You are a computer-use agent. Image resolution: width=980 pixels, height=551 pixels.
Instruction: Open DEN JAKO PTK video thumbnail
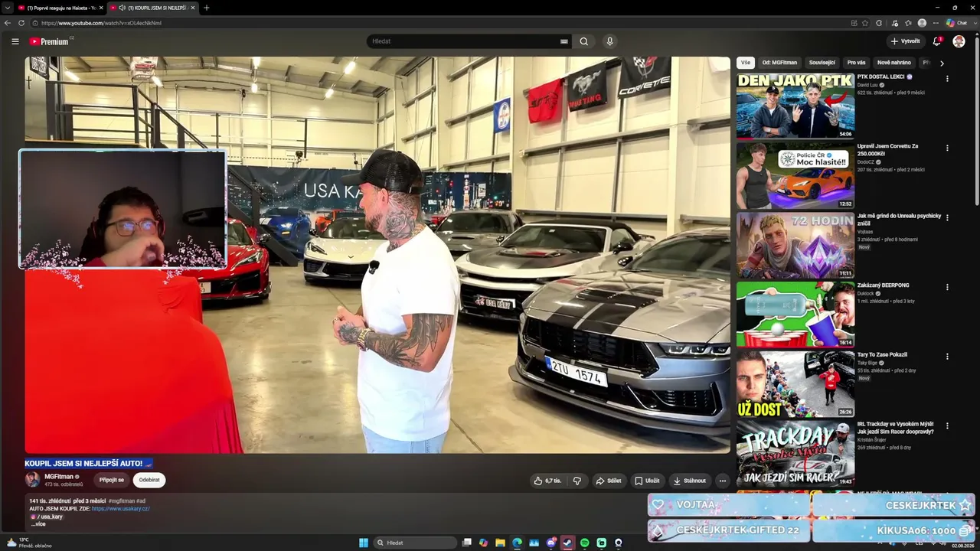coord(795,106)
